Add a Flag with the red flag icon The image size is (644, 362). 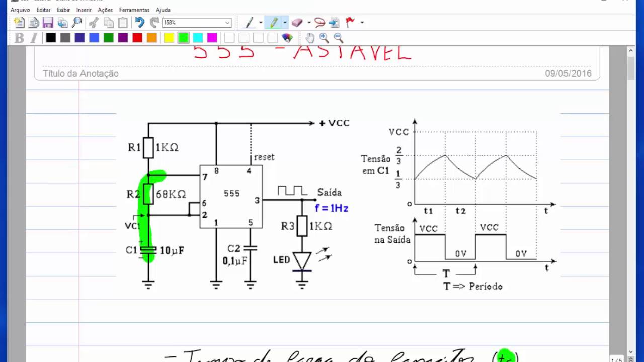click(x=350, y=22)
